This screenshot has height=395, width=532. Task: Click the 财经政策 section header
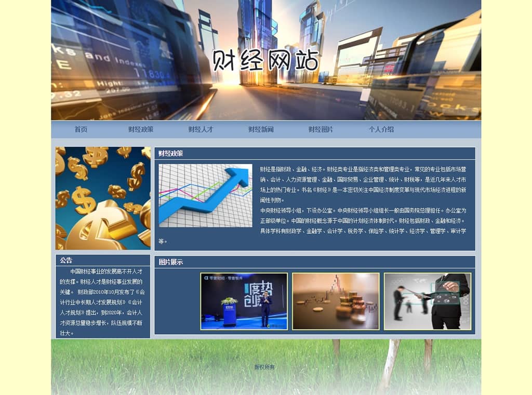click(170, 153)
